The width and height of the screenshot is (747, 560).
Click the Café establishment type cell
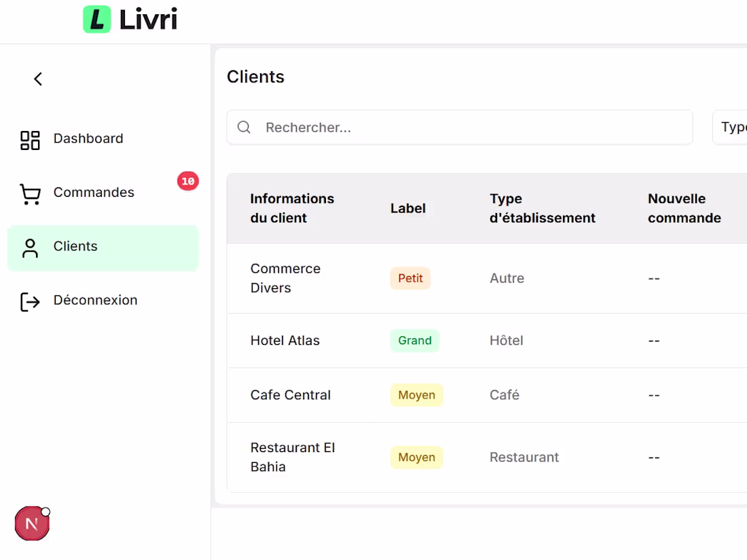pyautogui.click(x=504, y=395)
